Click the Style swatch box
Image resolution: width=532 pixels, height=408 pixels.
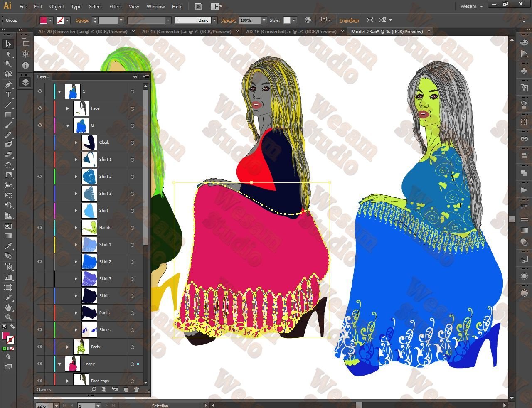pyautogui.click(x=287, y=20)
